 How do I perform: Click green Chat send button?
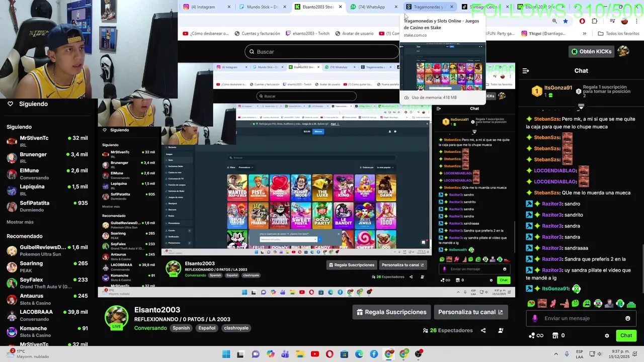626,335
